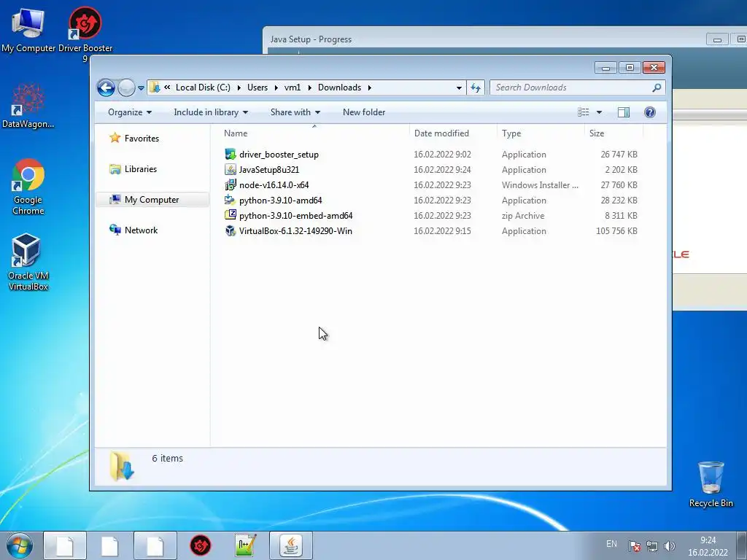Click the Downloads folder icon in the details pane
The width and height of the screenshot is (747, 560).
(122, 466)
